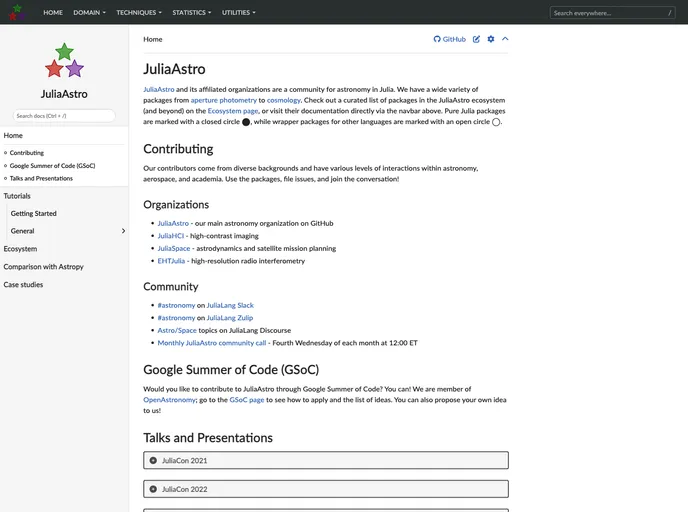Click the JuliaAstro stars logo in navbar

[17, 12]
